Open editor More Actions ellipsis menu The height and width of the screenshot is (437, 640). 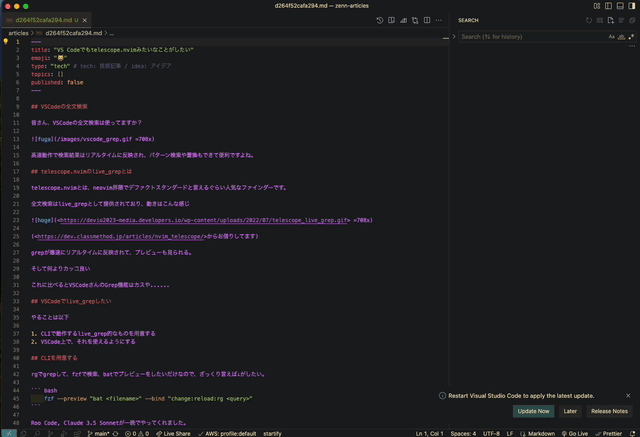point(439,20)
